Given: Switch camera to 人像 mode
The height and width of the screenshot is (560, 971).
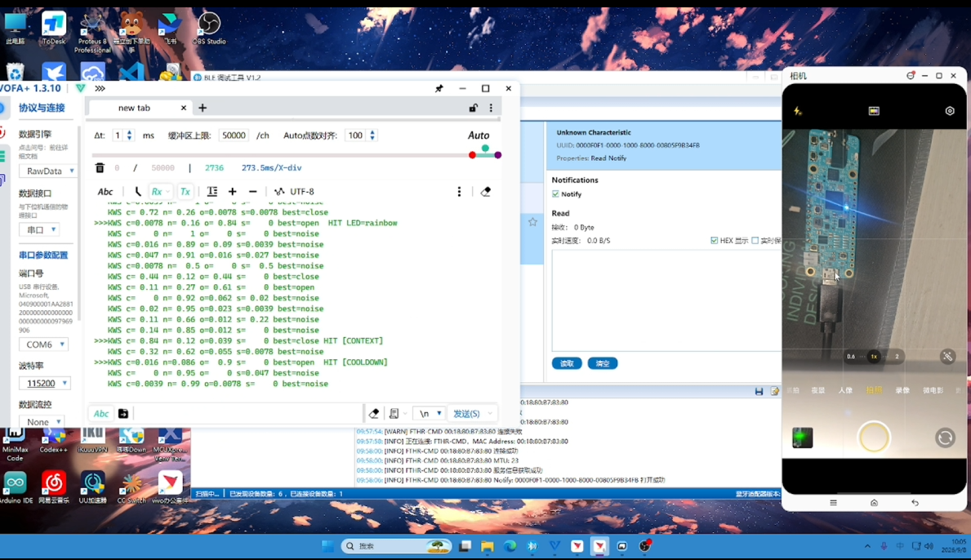Looking at the screenshot, I should click(845, 390).
